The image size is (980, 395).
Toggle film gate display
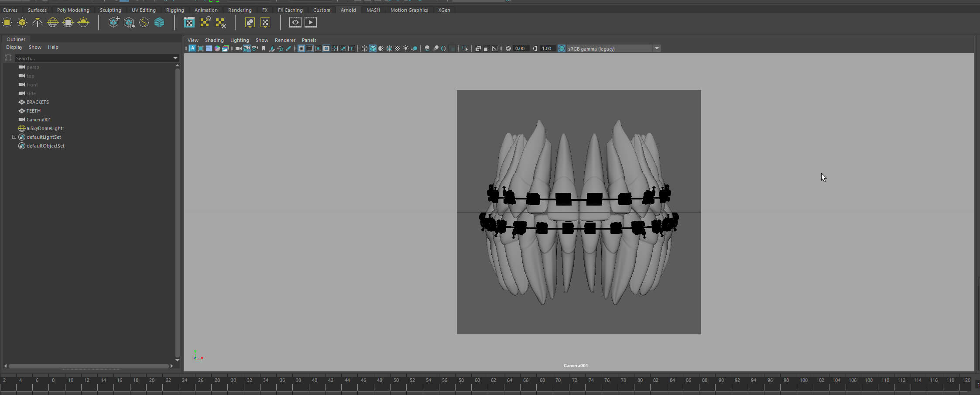(x=310, y=48)
